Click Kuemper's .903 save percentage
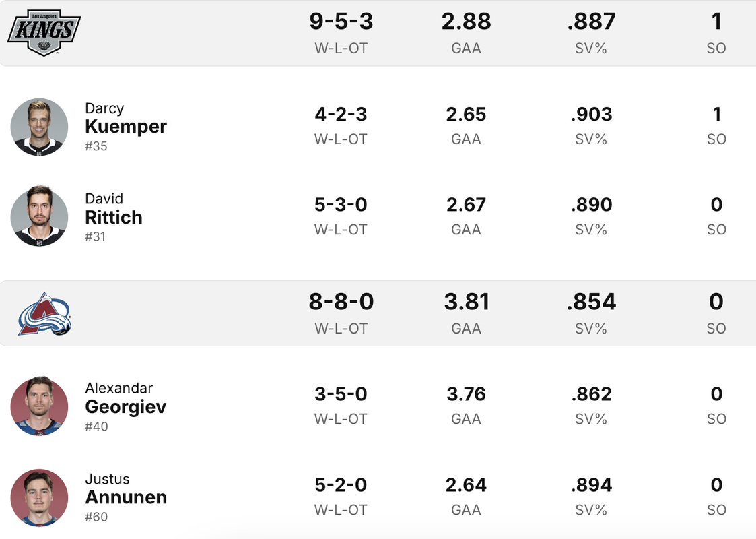The image size is (756, 539). (591, 115)
